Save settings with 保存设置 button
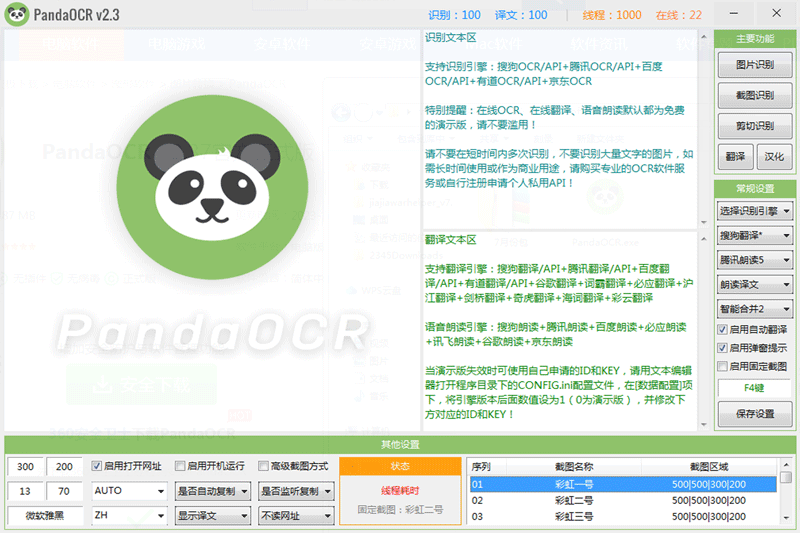800x533 pixels. coord(755,414)
